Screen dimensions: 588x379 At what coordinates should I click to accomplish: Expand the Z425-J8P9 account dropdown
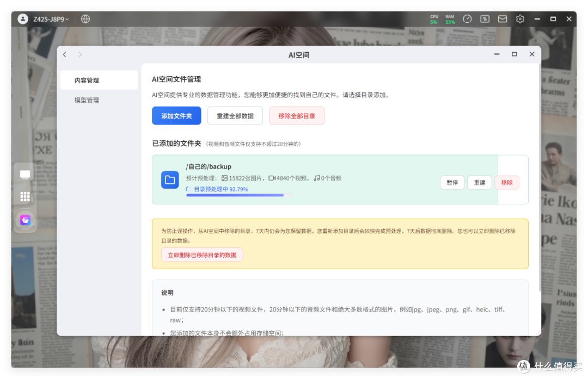click(x=51, y=19)
